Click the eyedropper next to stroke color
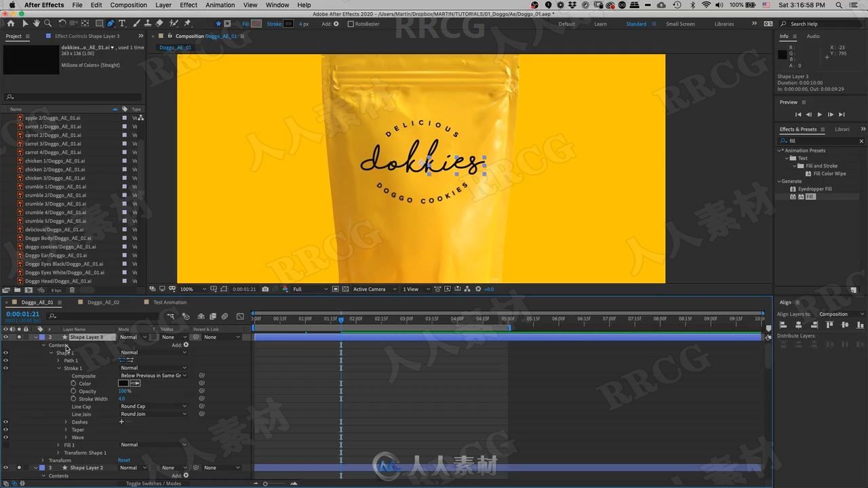This screenshot has height=488, width=868. [x=135, y=384]
